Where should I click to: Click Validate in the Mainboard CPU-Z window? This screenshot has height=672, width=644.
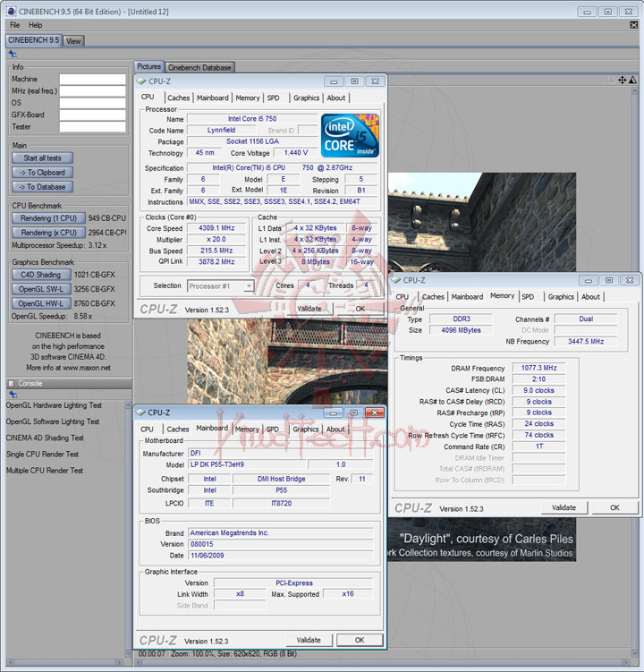click(309, 640)
